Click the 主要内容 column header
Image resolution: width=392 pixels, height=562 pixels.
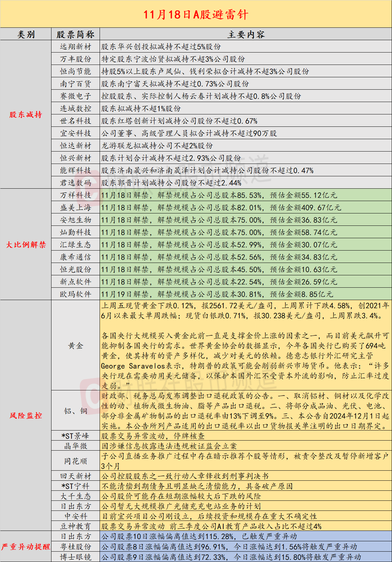246,34
